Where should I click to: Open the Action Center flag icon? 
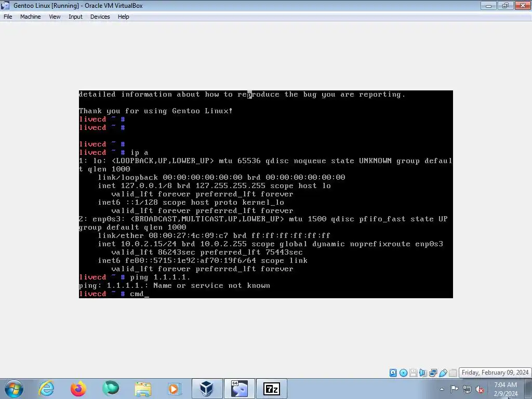(x=454, y=389)
